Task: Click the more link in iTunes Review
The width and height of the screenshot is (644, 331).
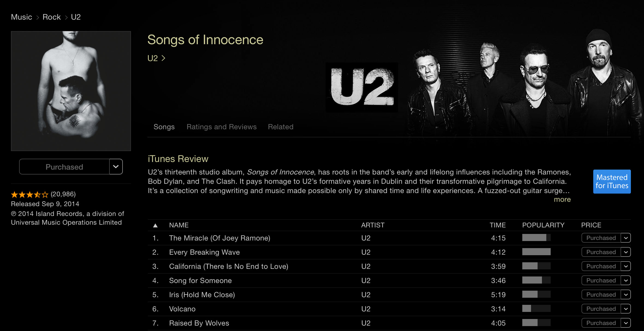Action: point(562,200)
